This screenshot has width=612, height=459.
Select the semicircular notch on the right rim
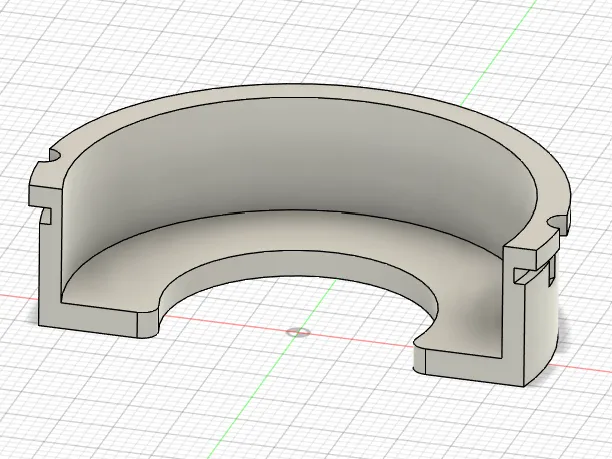[557, 223]
